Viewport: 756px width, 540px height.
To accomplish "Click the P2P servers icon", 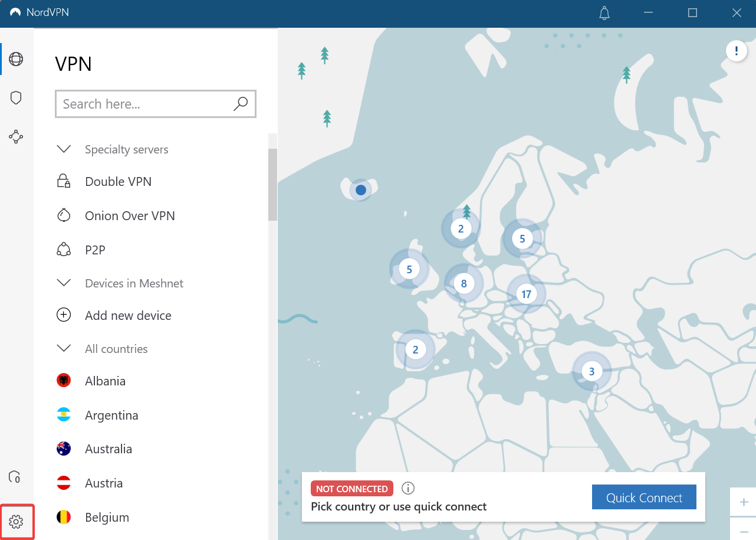I will 63,249.
